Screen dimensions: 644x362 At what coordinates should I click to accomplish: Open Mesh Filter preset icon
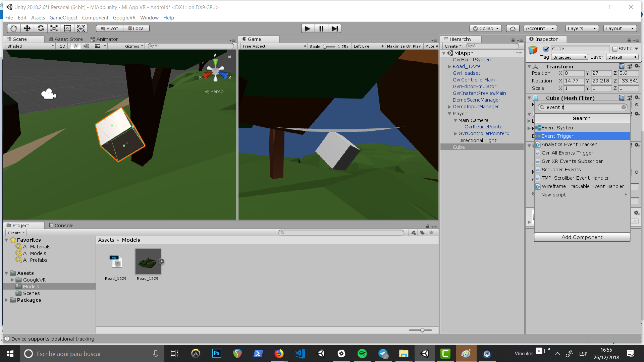(x=629, y=98)
